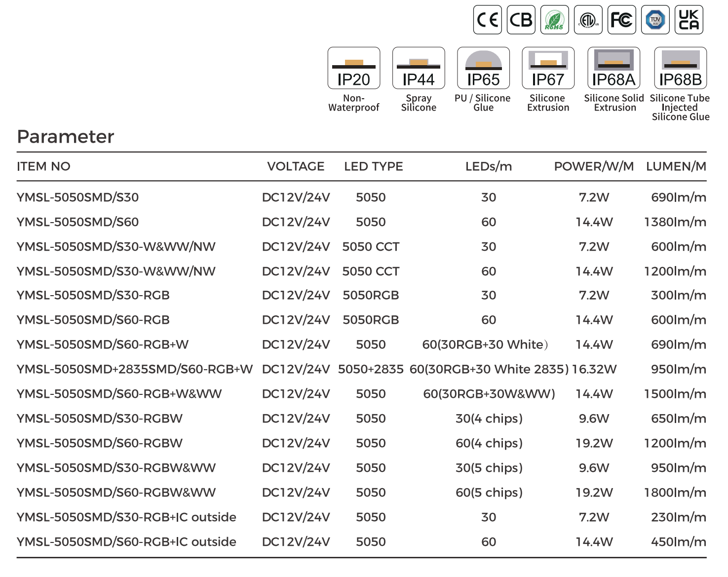Click the IP44 Spray Silicone icon
This screenshot has height=577, width=728.
(x=419, y=68)
